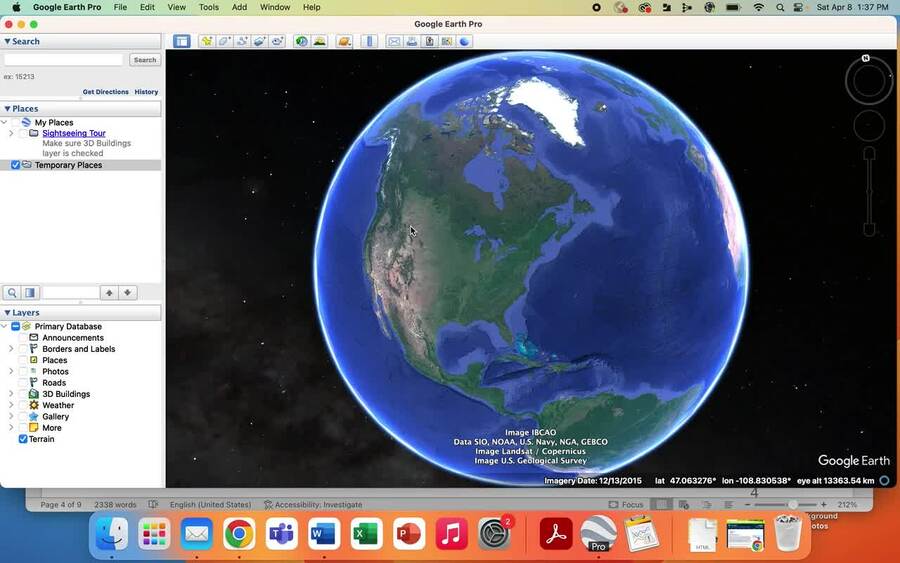Click the Show Historical Imagery clock icon
900x563 pixels.
pos(302,41)
